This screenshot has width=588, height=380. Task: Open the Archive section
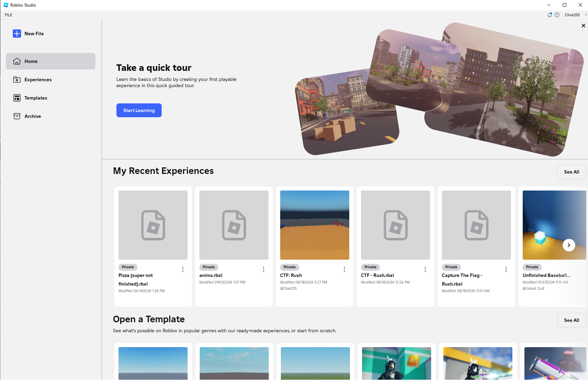click(x=32, y=116)
